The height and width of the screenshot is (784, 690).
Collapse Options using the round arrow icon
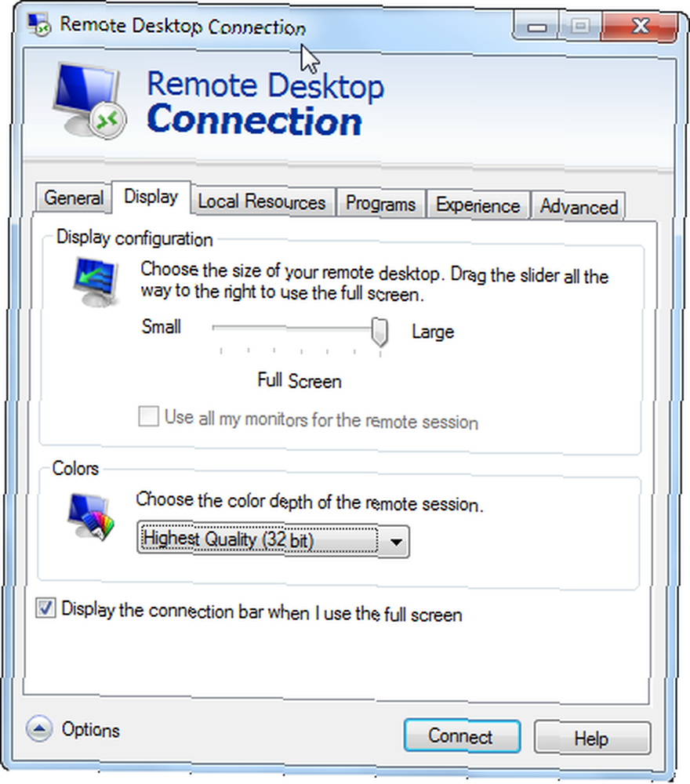(39, 728)
